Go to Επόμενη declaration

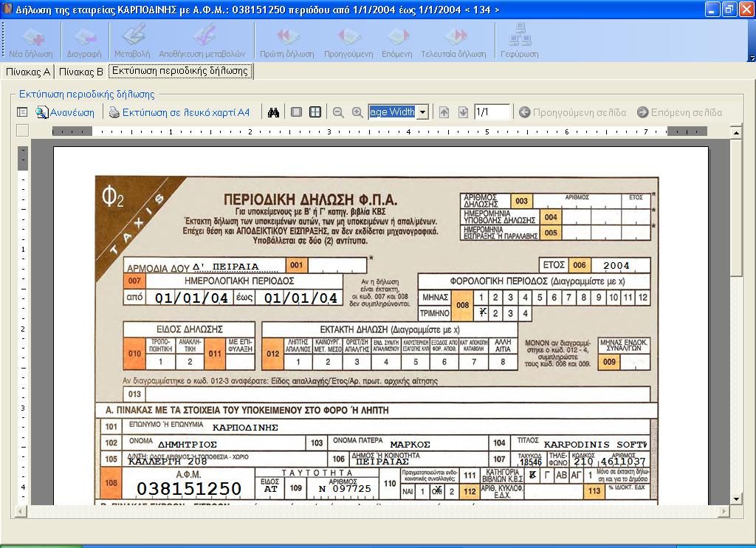click(x=396, y=42)
